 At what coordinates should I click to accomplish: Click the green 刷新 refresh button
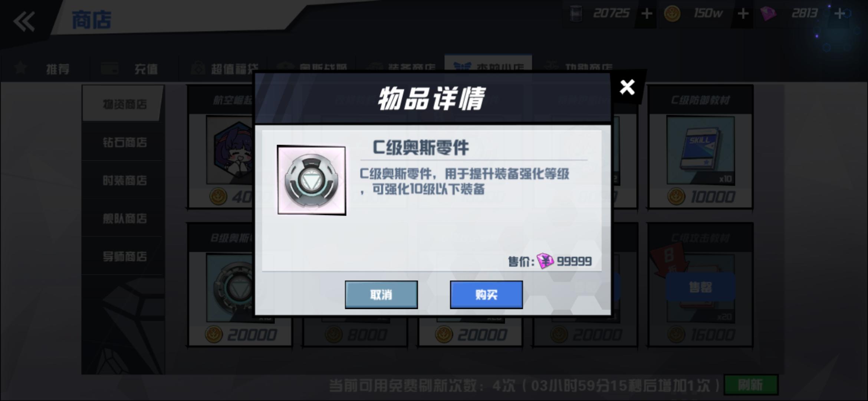[x=751, y=385]
